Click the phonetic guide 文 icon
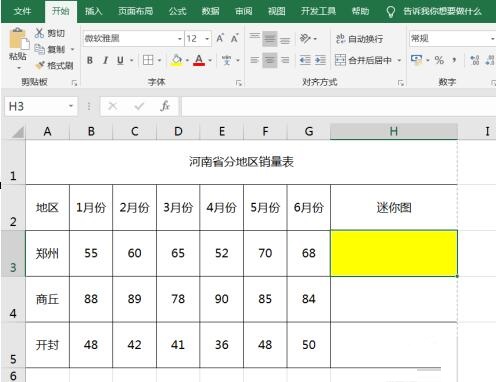This screenshot has width=496, height=382. 226,60
